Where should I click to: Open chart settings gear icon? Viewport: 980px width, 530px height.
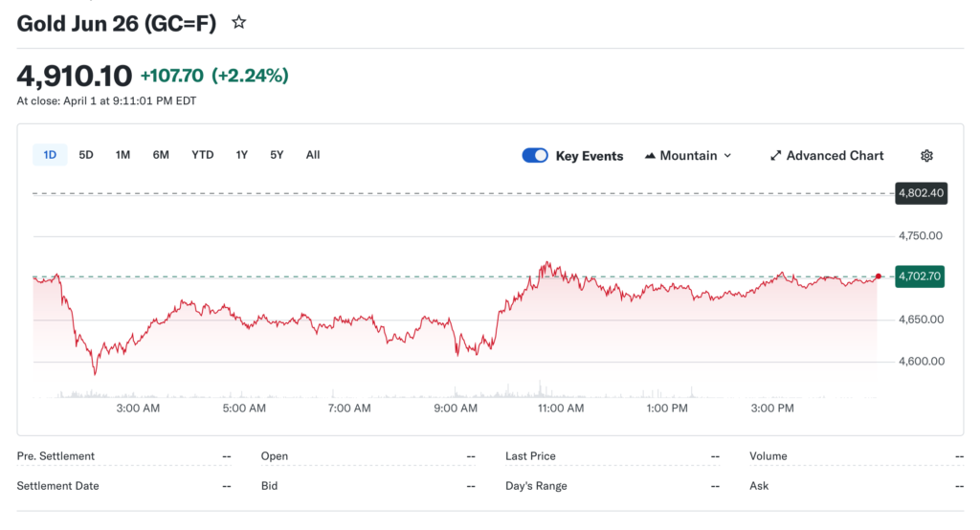[926, 156]
